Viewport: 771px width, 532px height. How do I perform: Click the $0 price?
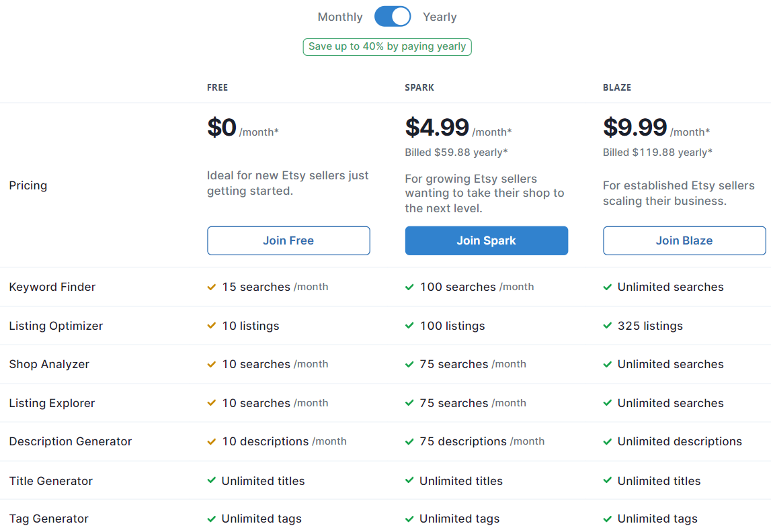(x=222, y=128)
